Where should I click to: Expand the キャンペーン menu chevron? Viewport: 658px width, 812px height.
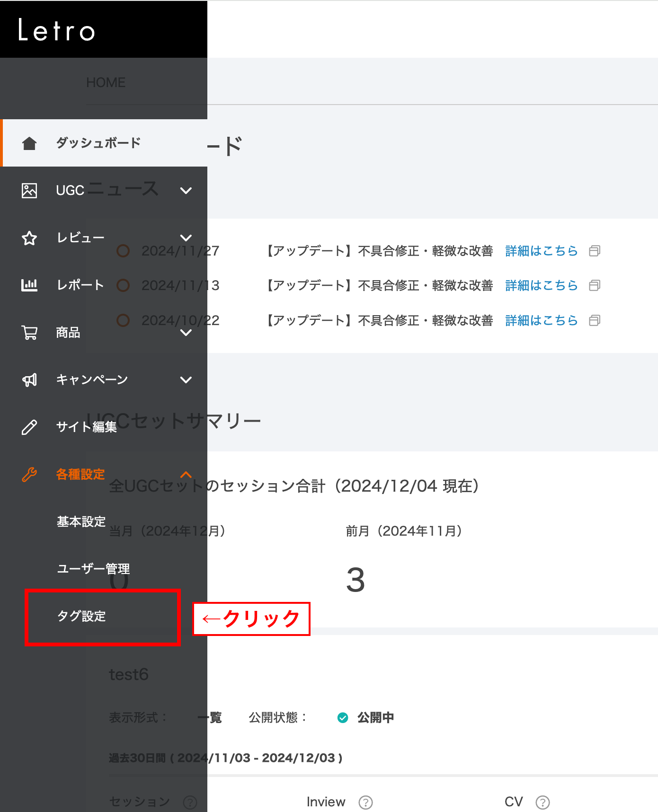186,380
